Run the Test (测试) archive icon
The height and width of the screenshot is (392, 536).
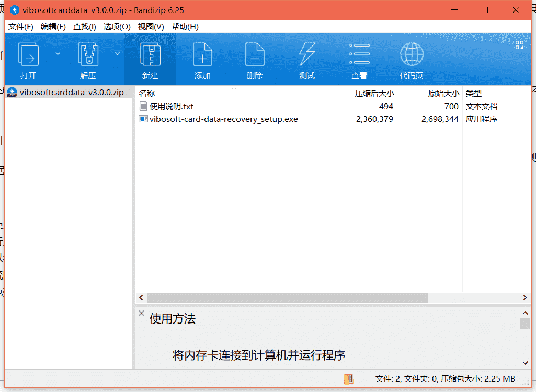[x=307, y=55]
